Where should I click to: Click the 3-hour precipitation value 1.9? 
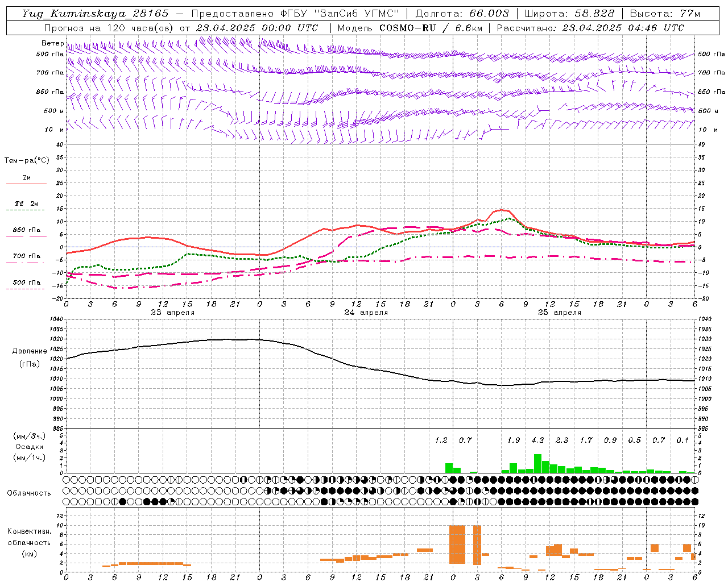click(513, 440)
